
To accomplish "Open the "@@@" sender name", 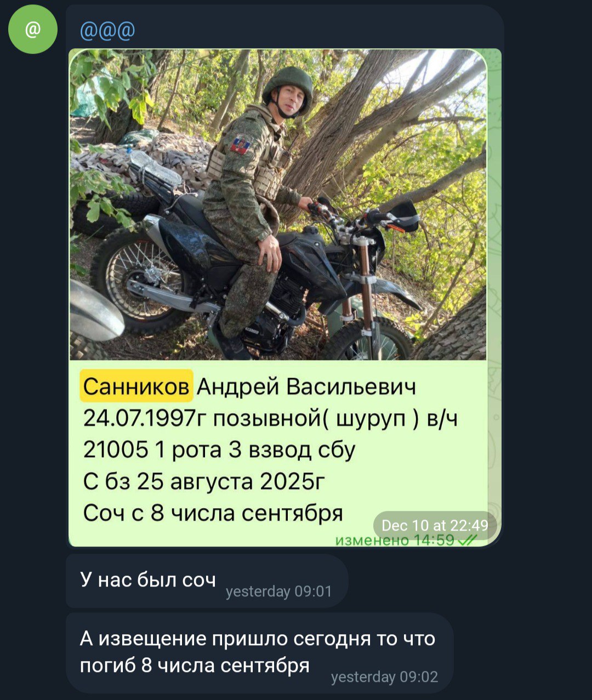I will point(107,30).
